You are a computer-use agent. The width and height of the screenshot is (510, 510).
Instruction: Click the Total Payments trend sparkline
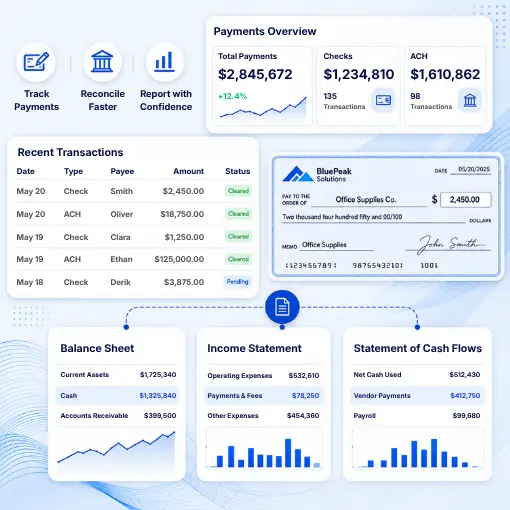[263, 108]
